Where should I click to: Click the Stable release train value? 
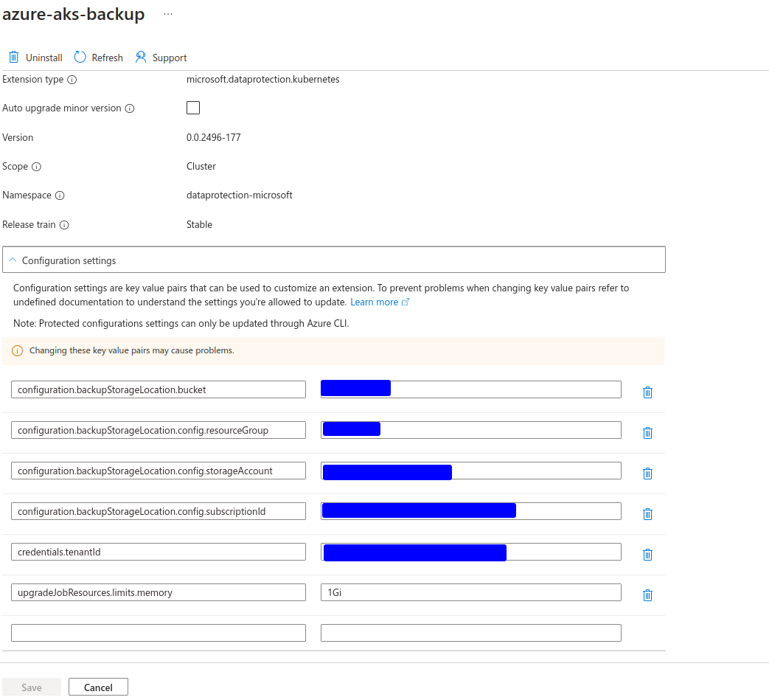[x=199, y=225]
